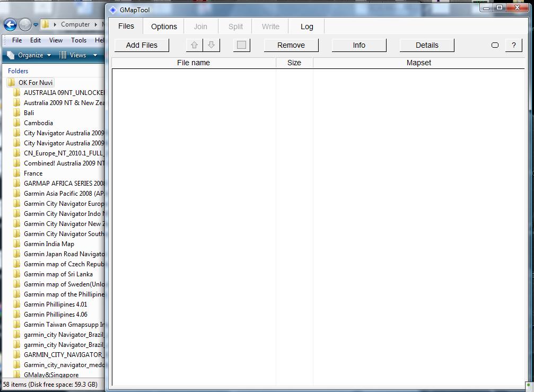Click the Bali folder icon
Viewport: 534px width, 392px height.
click(x=17, y=113)
